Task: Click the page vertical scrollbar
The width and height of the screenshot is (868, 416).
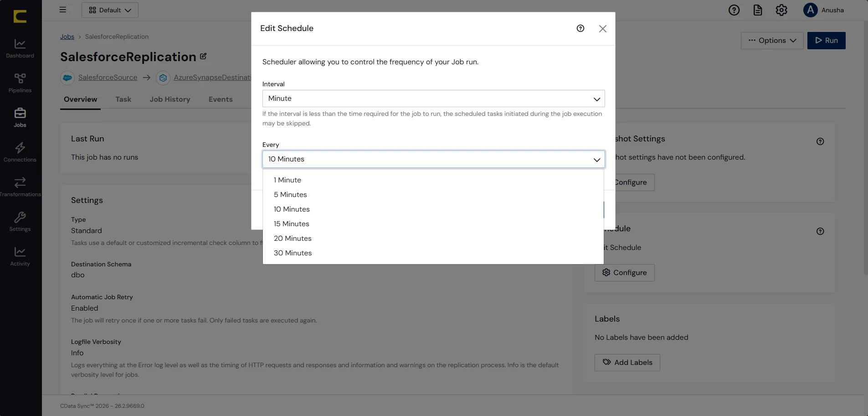Action: click(866, 147)
